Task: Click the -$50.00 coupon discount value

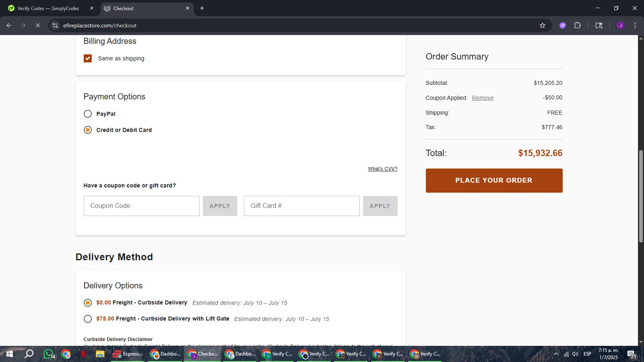Action: click(x=553, y=97)
